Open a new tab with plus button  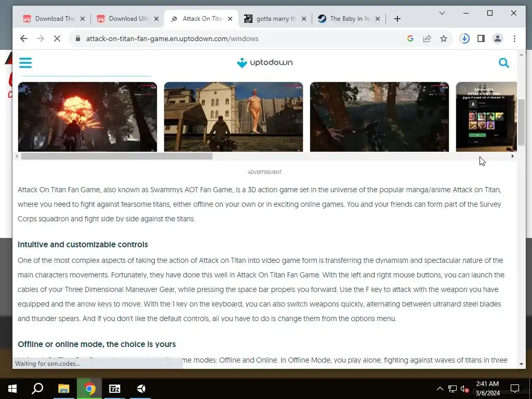(397, 19)
